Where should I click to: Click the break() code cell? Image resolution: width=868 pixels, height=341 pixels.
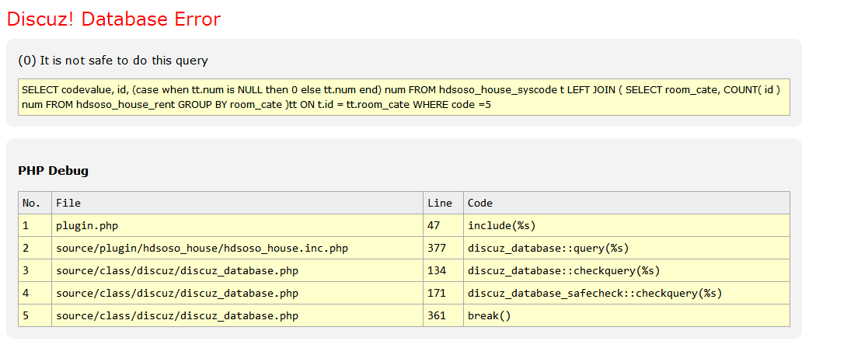point(486,315)
